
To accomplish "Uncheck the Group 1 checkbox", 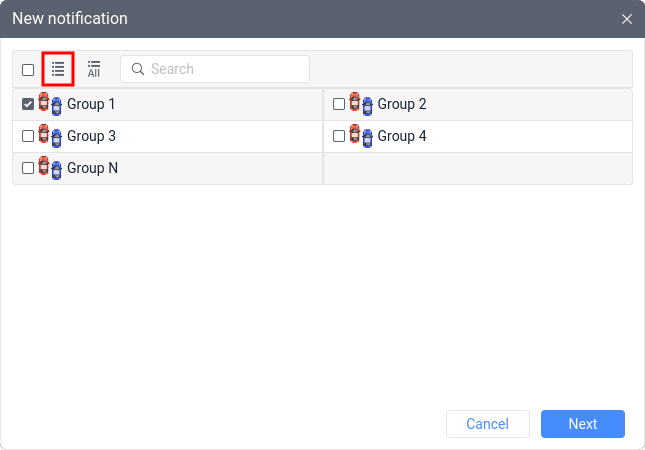I will [x=28, y=104].
